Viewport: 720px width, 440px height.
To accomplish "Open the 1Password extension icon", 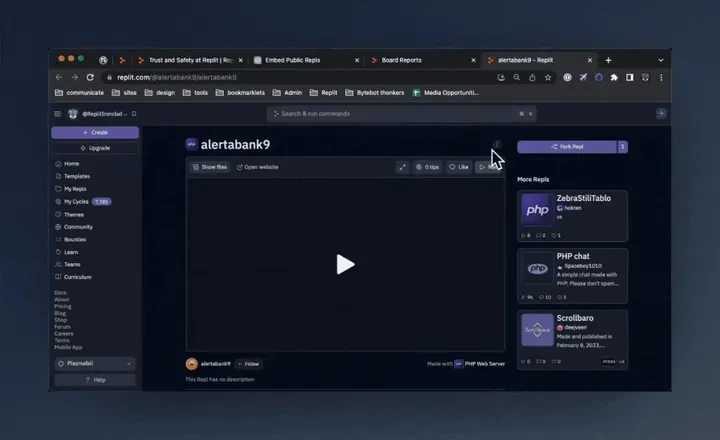I will (568, 78).
